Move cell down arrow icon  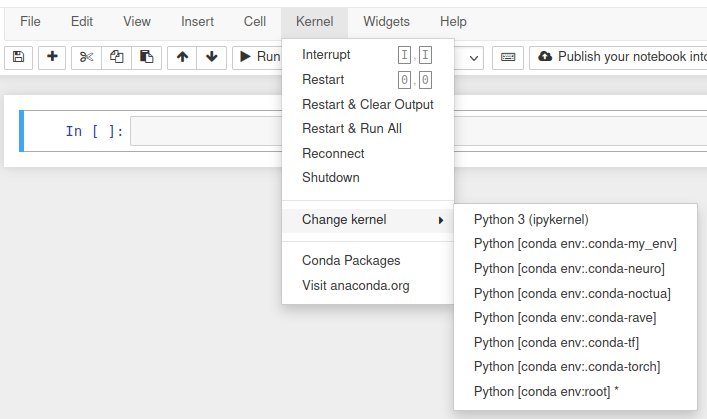[x=211, y=57]
